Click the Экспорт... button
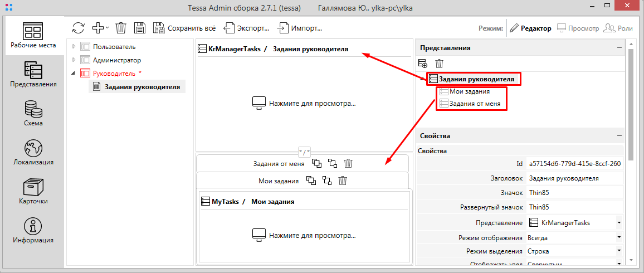This screenshot has width=644, height=273. click(247, 28)
